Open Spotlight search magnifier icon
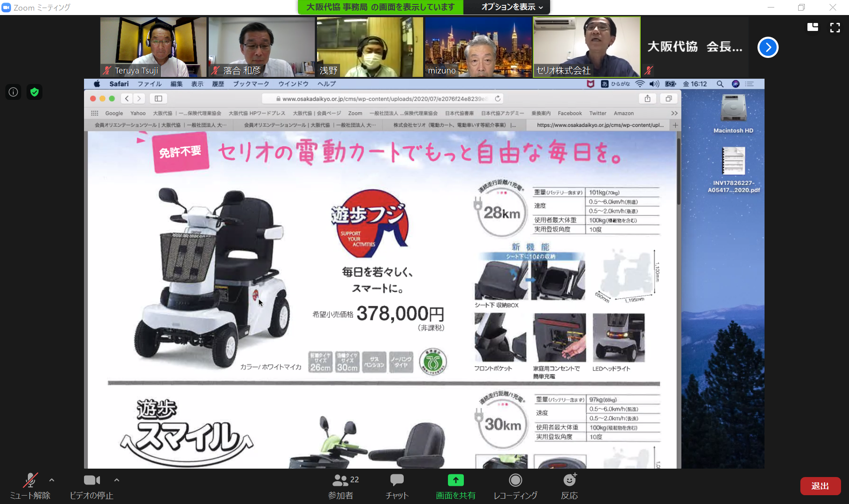The image size is (849, 504). [x=720, y=84]
